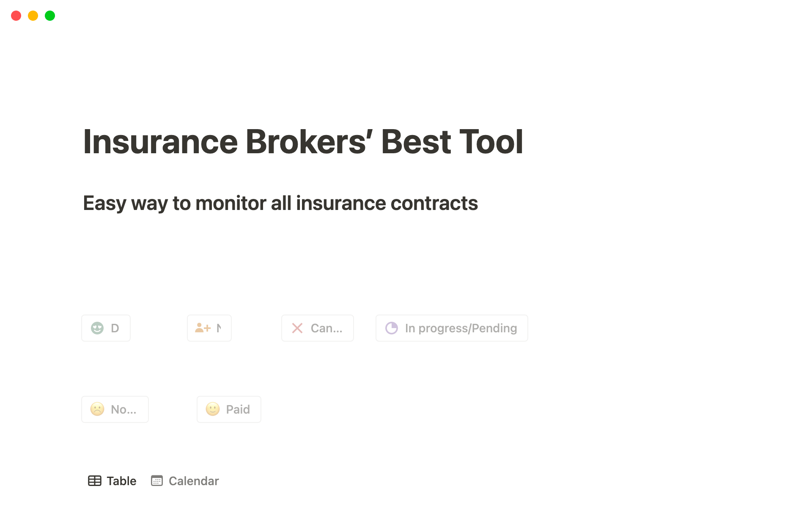The image size is (812, 508).
Task: Click the red X cancel icon
Action: 297,328
